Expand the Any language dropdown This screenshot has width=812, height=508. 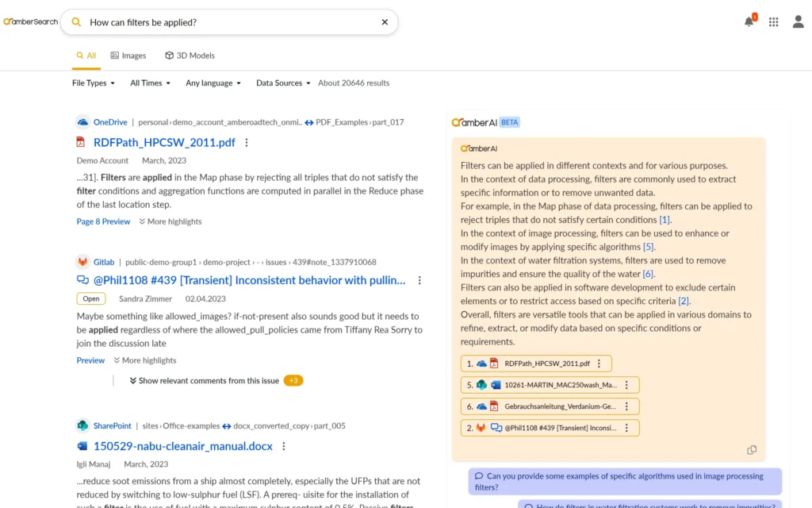coord(213,83)
